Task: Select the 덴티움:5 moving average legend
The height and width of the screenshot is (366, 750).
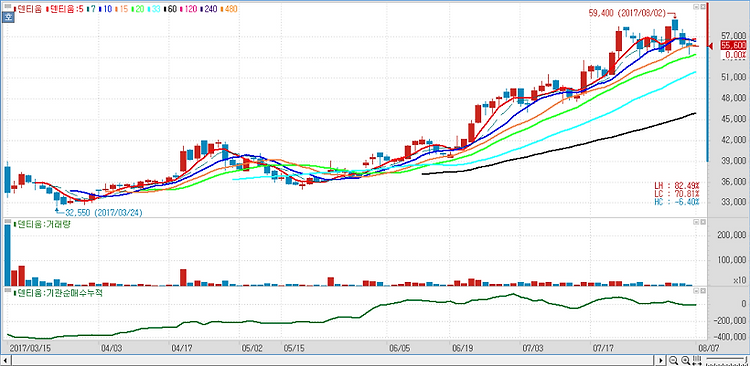Action: point(65,9)
